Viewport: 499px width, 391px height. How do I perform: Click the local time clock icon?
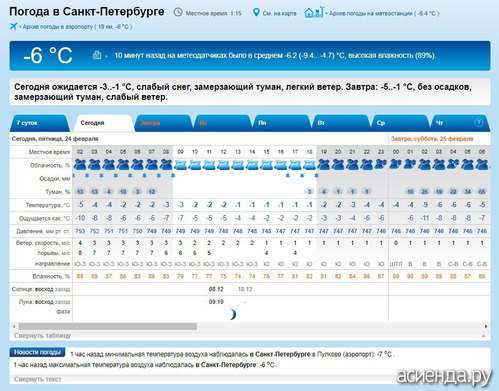178,12
